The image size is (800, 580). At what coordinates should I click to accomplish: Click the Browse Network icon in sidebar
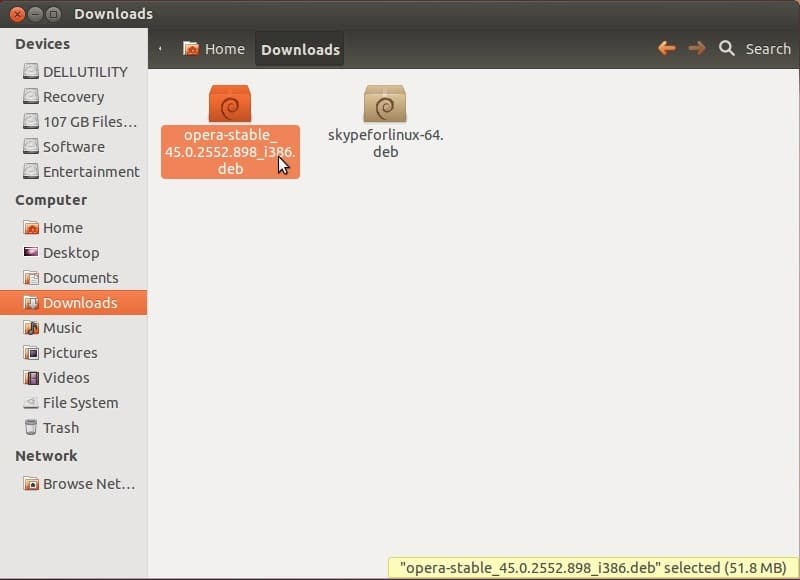(x=31, y=483)
